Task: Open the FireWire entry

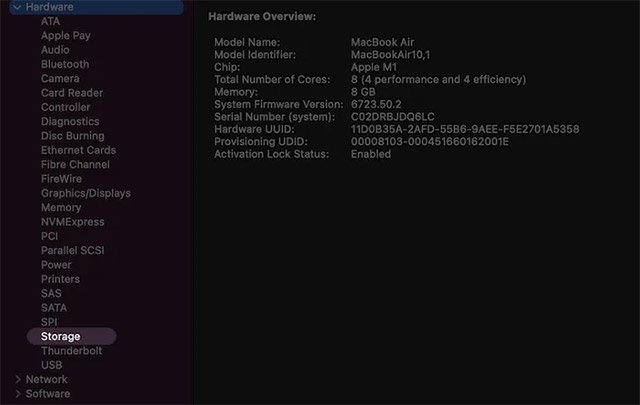Action: point(61,178)
